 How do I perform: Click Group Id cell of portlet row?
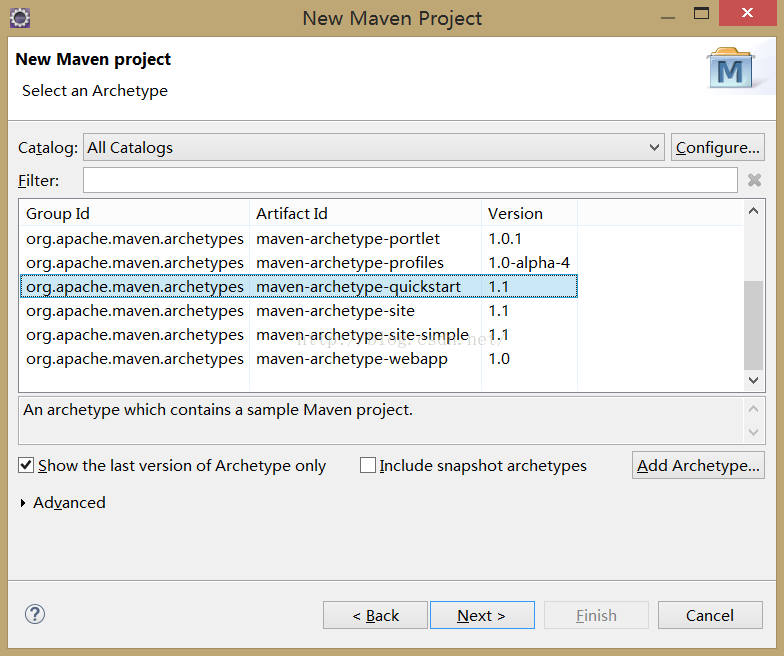click(135, 239)
